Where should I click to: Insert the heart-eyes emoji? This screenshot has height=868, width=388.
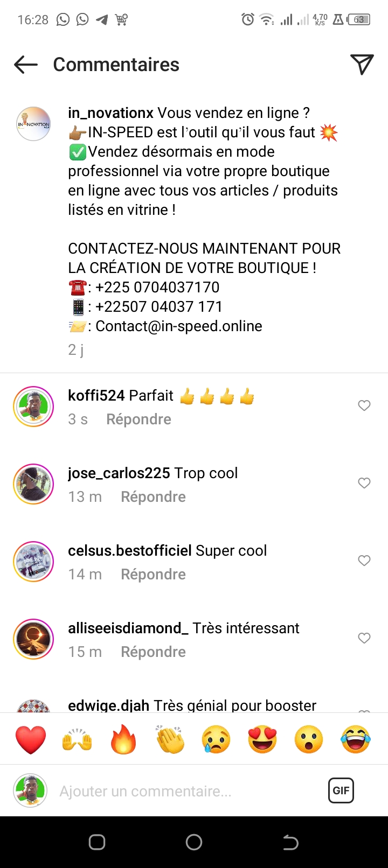tap(262, 739)
